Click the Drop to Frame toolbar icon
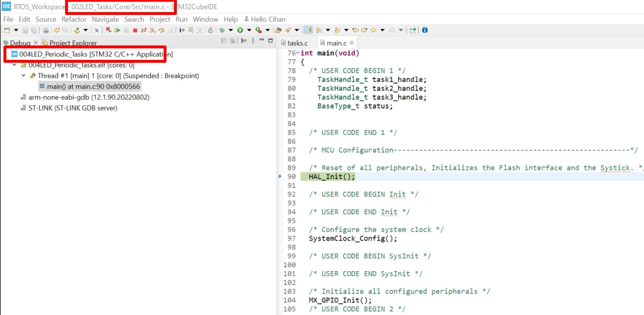Viewport: 644px width, 315px height. click(191, 30)
